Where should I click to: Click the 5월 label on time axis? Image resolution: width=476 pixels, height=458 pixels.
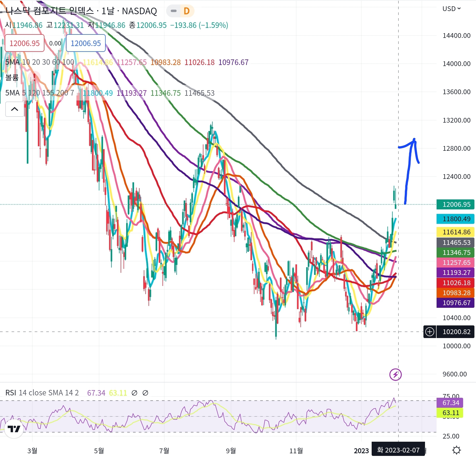[x=99, y=451]
